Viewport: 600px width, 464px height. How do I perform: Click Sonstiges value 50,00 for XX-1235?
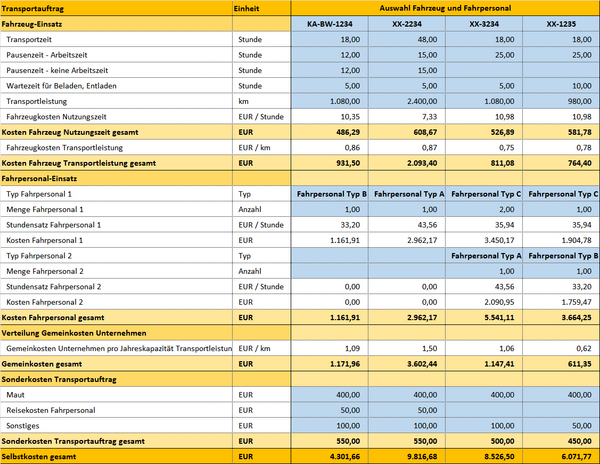point(561,426)
